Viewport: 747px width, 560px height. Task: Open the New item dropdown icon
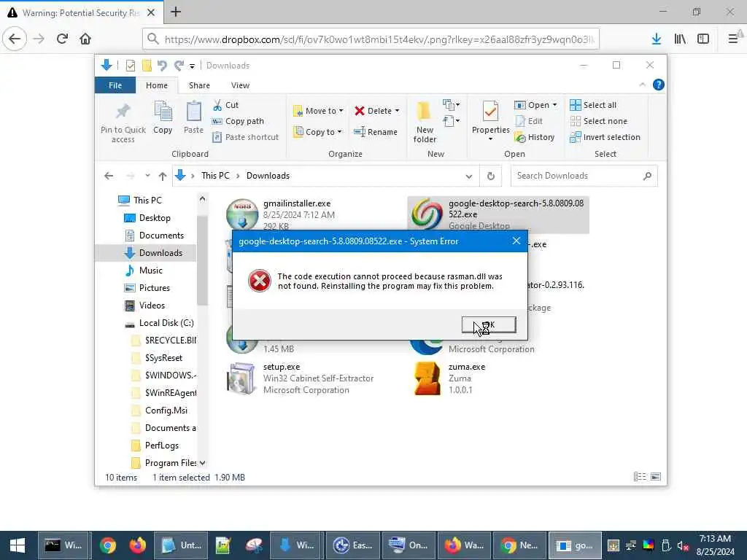tap(451, 105)
